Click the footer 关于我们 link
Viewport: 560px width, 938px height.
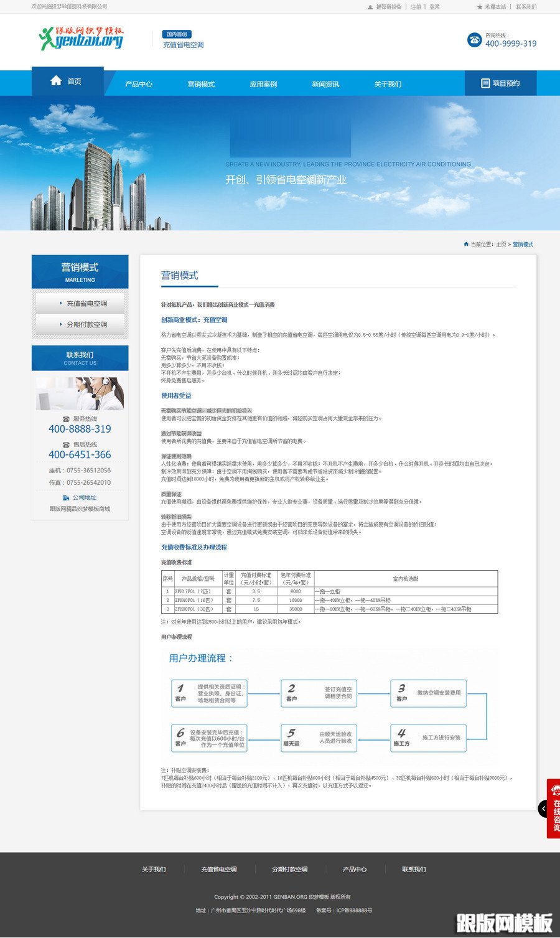(x=154, y=870)
